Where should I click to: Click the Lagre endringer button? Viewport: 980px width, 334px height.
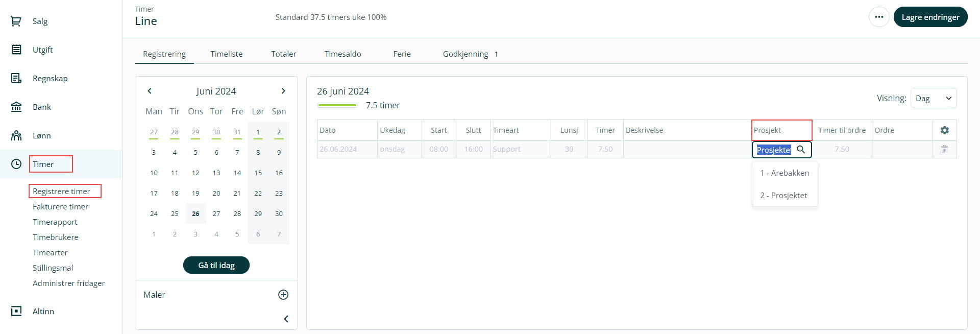[930, 17]
